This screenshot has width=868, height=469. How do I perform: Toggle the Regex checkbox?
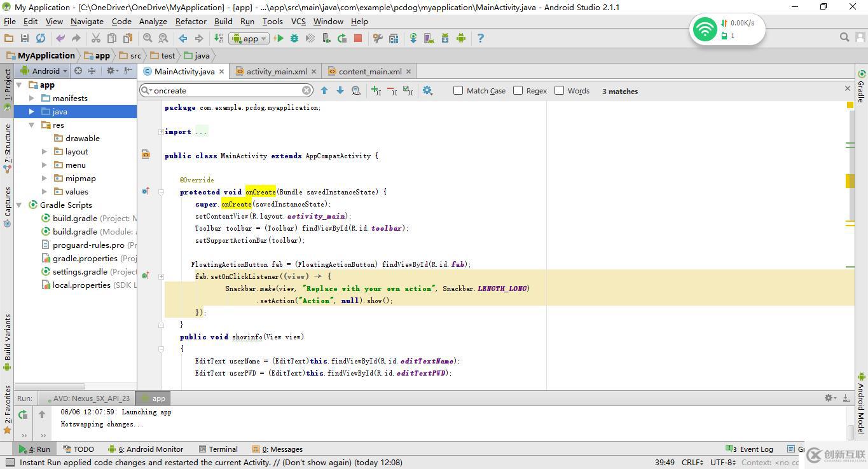(x=518, y=90)
